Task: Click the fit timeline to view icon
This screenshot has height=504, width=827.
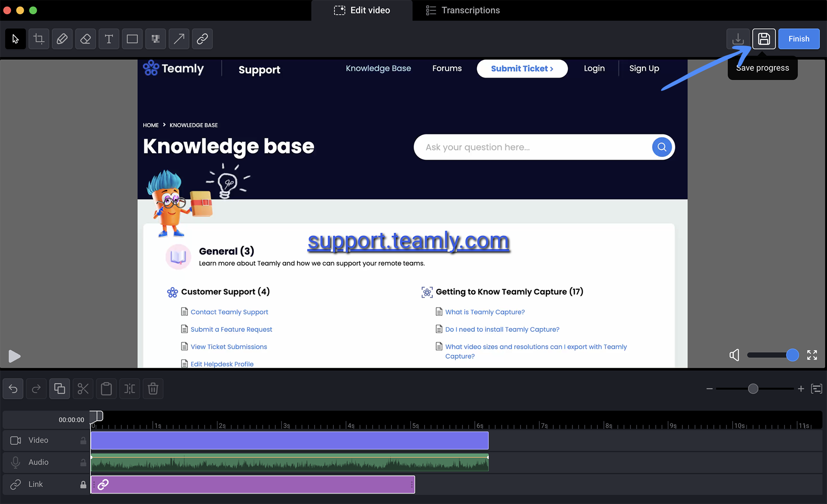Action: coord(817,389)
